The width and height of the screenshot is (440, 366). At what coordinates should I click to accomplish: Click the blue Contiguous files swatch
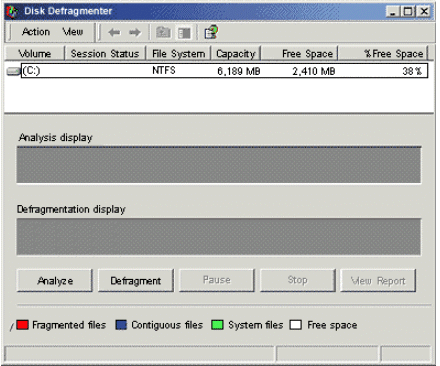(x=121, y=325)
